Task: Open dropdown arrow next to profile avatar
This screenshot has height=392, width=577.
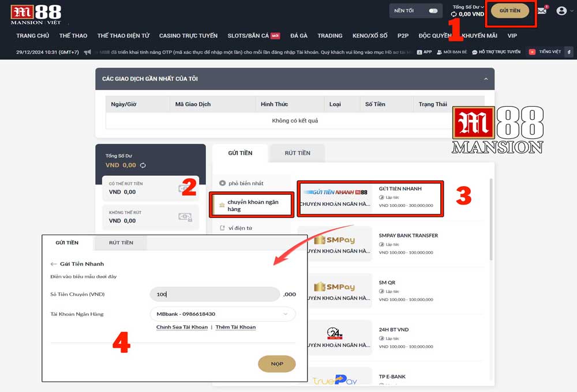Action: (571, 11)
